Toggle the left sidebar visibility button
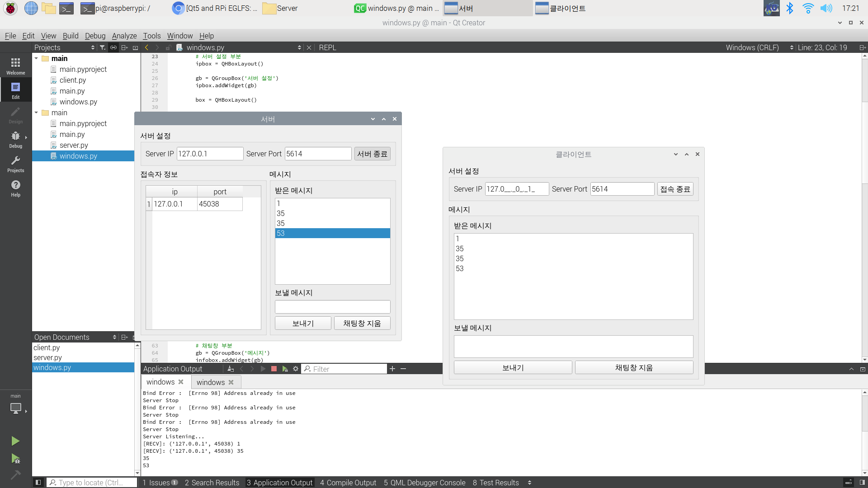Image resolution: width=868 pixels, height=488 pixels. click(38, 483)
